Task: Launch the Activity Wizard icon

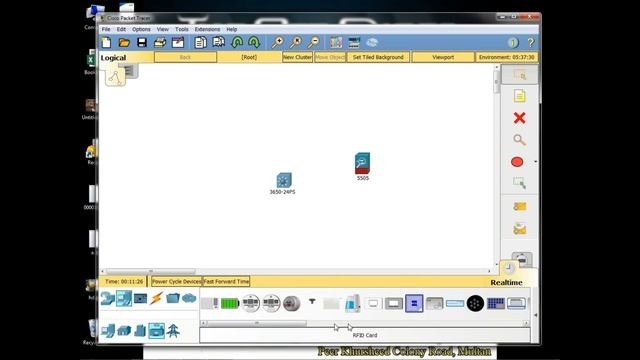Action: pyautogui.click(x=178, y=42)
